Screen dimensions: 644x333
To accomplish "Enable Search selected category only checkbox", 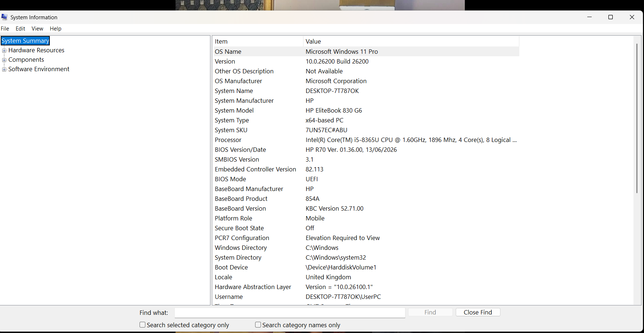I will [x=142, y=325].
